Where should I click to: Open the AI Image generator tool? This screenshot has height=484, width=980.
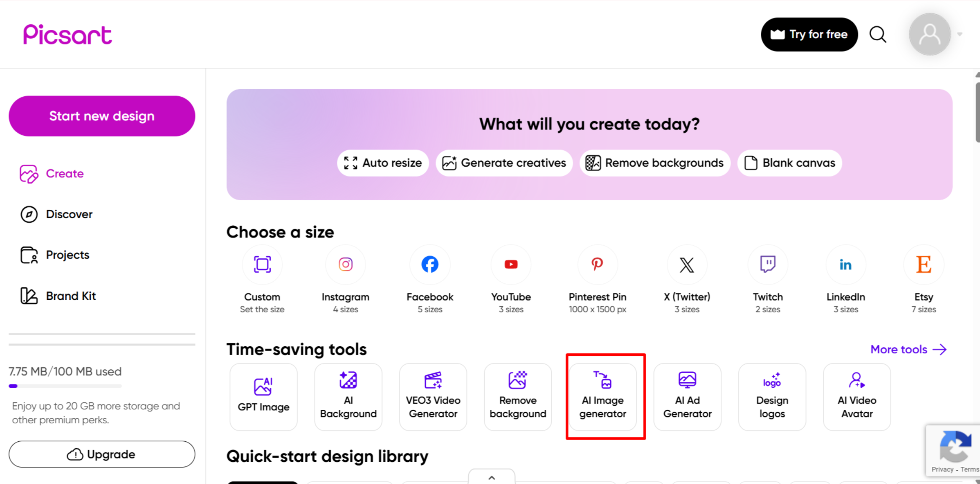click(x=603, y=397)
